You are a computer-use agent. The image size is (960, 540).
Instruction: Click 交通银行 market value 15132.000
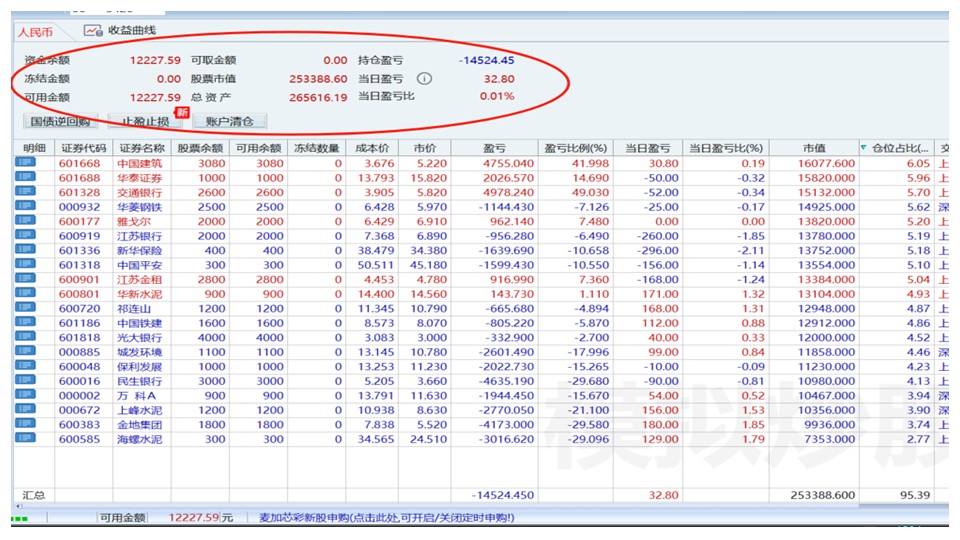click(826, 192)
